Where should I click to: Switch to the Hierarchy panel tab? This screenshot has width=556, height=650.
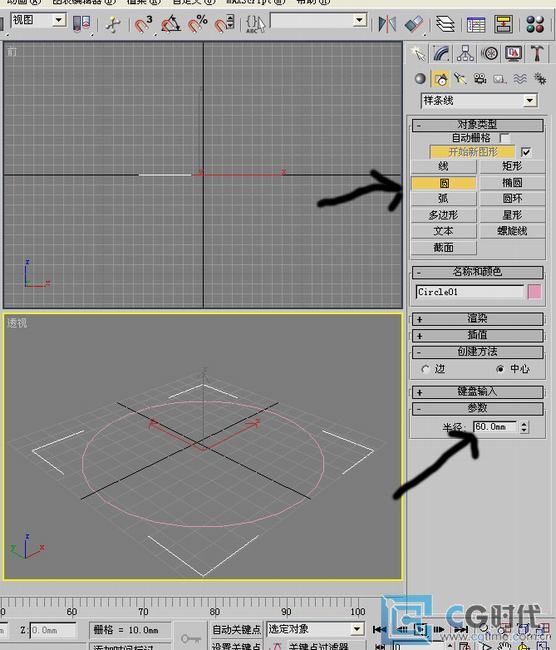click(x=465, y=53)
